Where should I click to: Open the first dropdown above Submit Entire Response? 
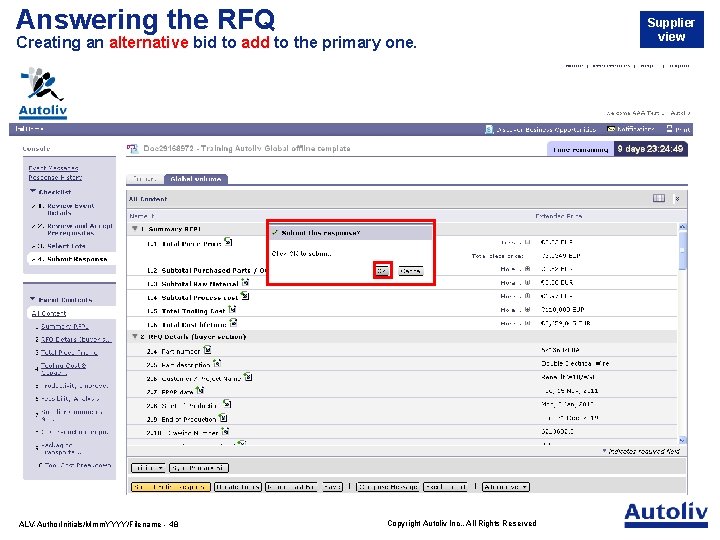click(x=148, y=468)
